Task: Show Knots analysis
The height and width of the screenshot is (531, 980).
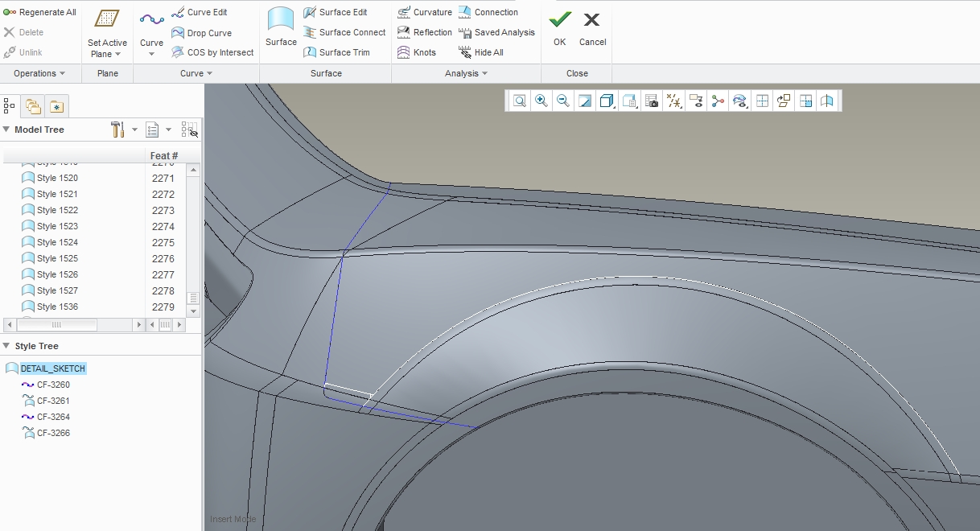Action: 417,52
